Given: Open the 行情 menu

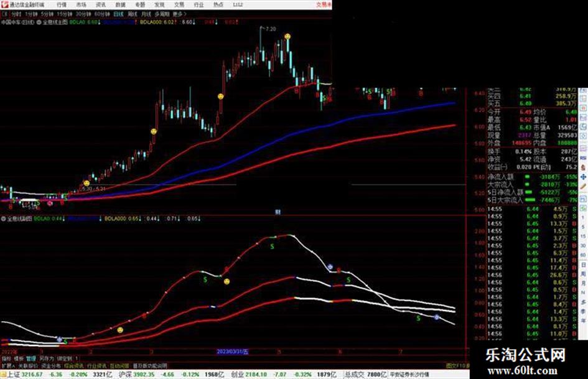Looking at the screenshot, I should pyautogui.click(x=62, y=5).
